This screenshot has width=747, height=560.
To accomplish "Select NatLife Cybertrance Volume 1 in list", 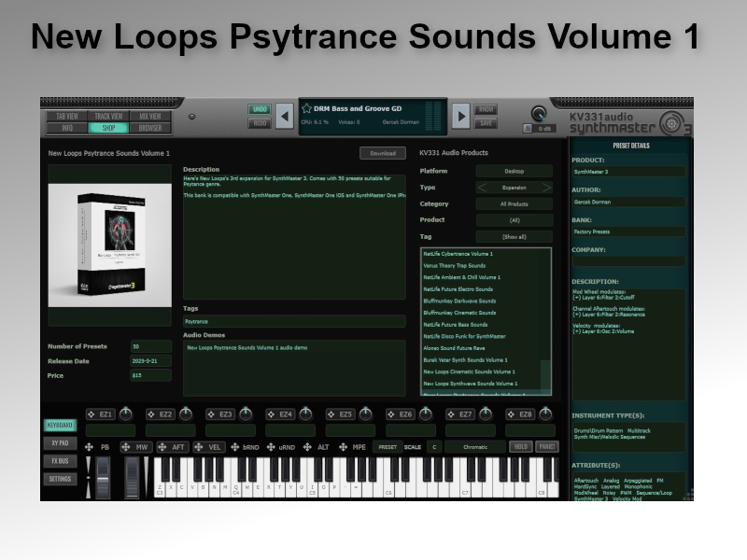I will pyautogui.click(x=458, y=254).
